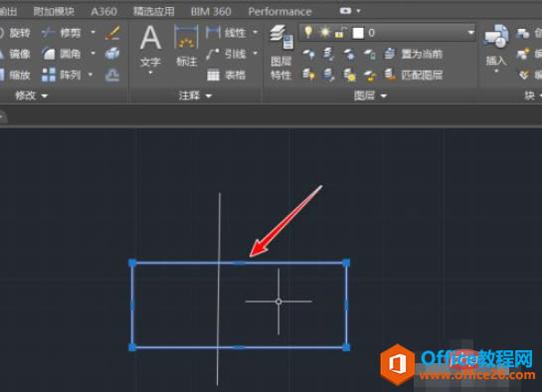The image size is (542, 392).
Task: Click the Linear (线性) dimension icon
Action: pyautogui.click(x=213, y=33)
